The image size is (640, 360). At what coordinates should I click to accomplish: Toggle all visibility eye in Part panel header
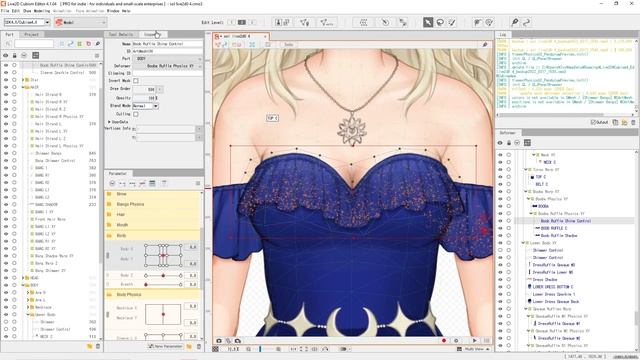click(6, 55)
